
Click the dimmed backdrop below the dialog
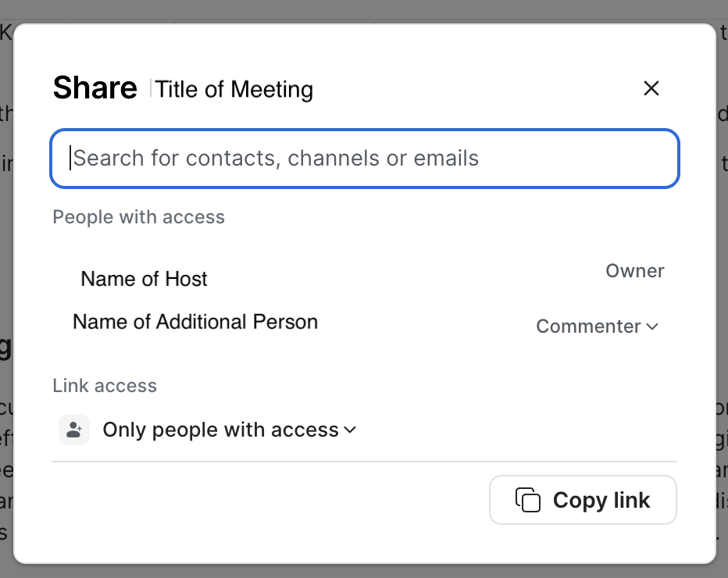coord(364,571)
